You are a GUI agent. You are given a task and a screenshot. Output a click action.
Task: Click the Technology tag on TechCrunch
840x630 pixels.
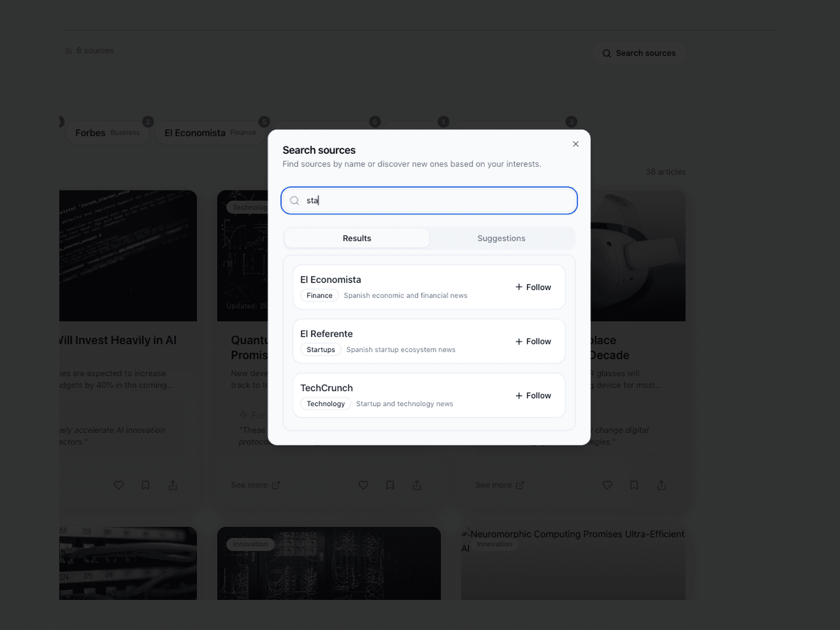click(325, 404)
